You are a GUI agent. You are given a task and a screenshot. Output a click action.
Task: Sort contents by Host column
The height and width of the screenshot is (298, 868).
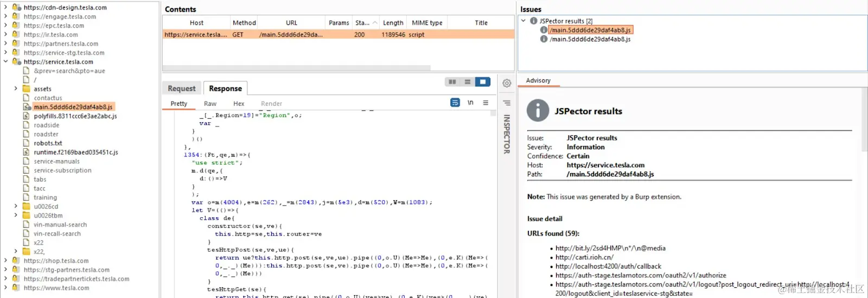pyautogui.click(x=196, y=23)
